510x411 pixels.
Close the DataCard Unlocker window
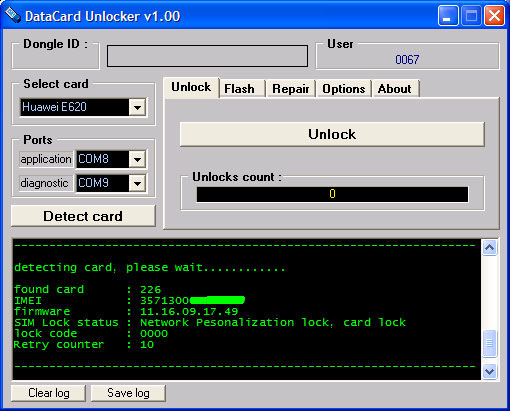[x=494, y=16]
